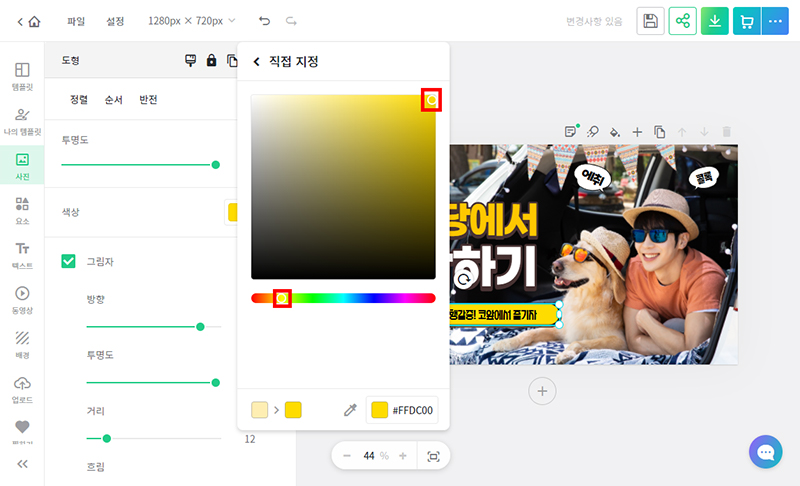
Task: Move the page up
Action: coord(682,132)
